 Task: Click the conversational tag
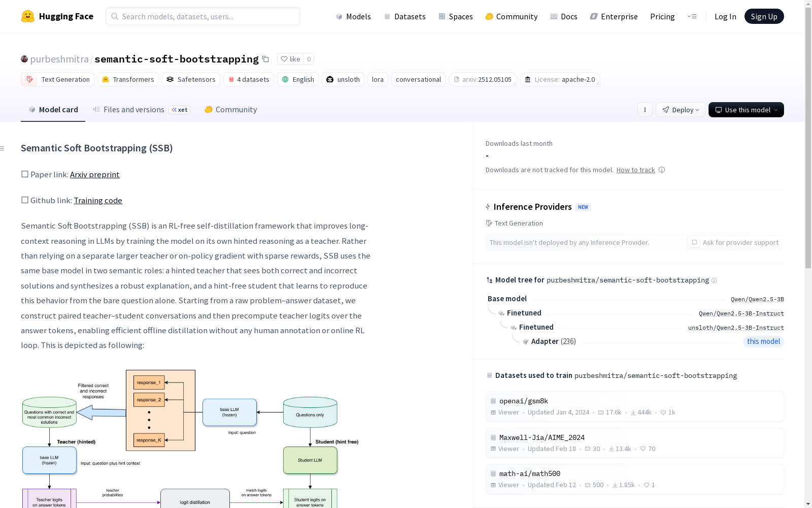[418, 79]
